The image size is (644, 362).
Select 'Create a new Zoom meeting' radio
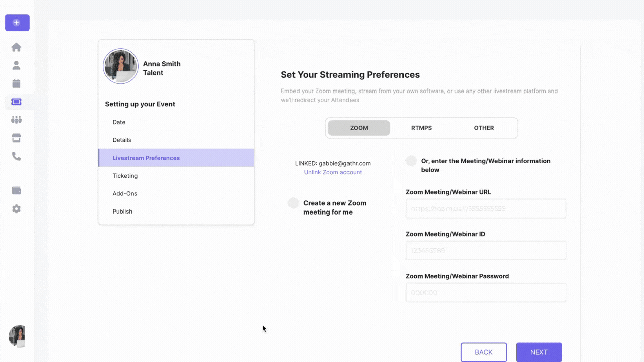tap(293, 203)
